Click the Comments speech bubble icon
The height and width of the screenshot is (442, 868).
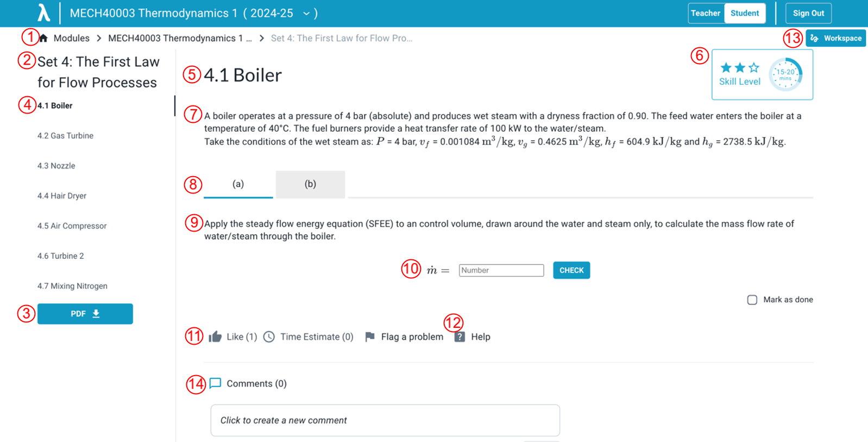216,383
